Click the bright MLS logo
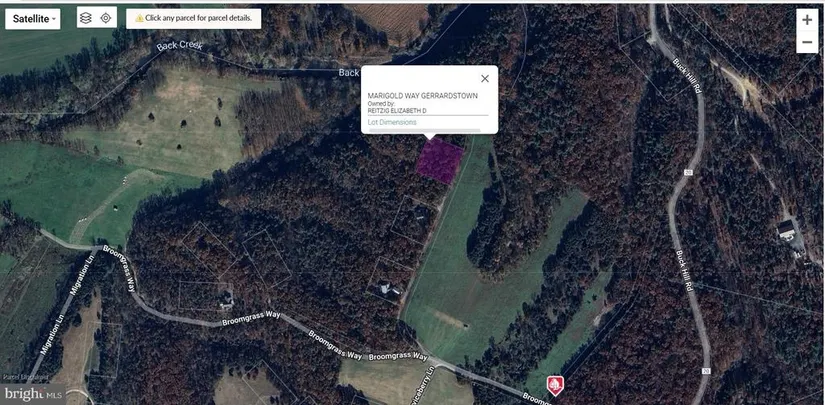Screen dimensions: 825x405 coord(33,393)
